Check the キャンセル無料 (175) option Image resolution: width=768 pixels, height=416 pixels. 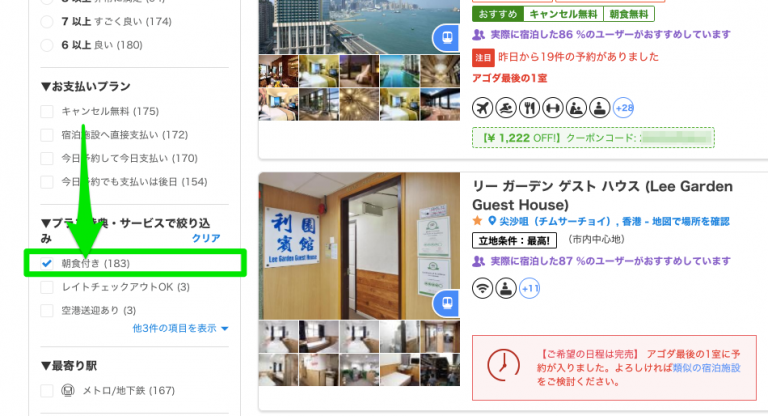pyautogui.click(x=47, y=111)
